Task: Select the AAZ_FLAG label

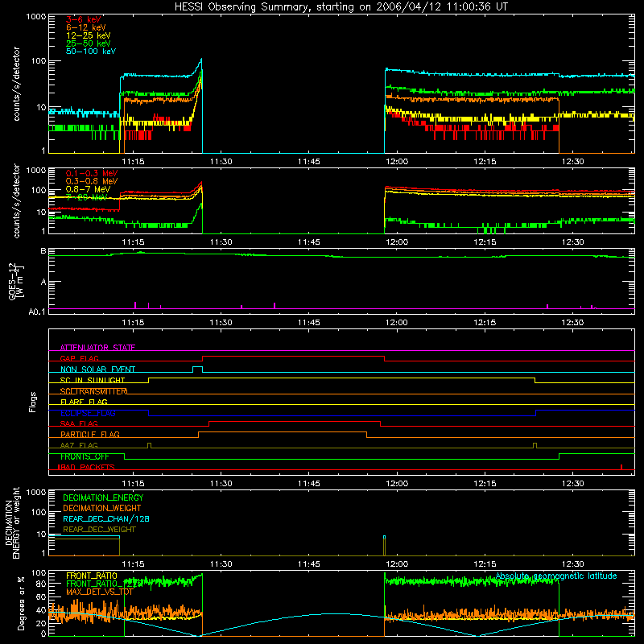Action: tap(79, 445)
